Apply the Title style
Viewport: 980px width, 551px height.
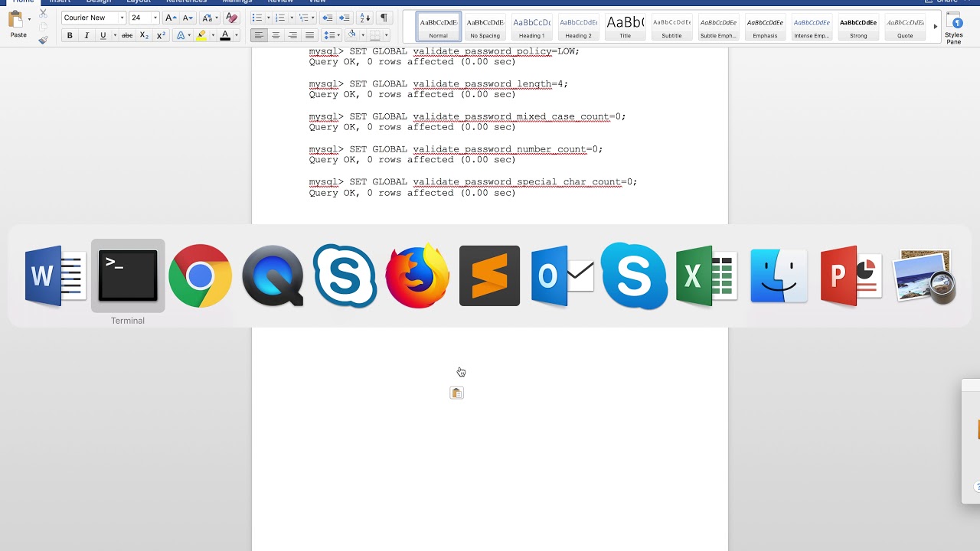(625, 27)
